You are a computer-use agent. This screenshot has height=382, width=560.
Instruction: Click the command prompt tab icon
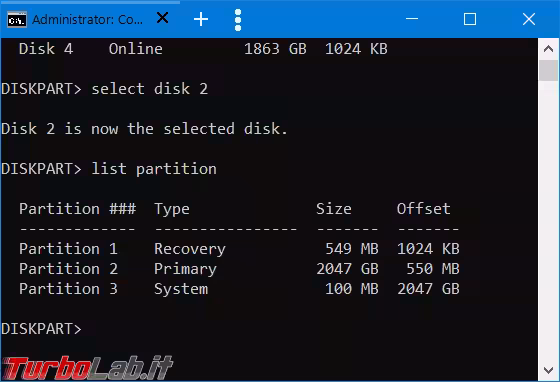click(17, 20)
